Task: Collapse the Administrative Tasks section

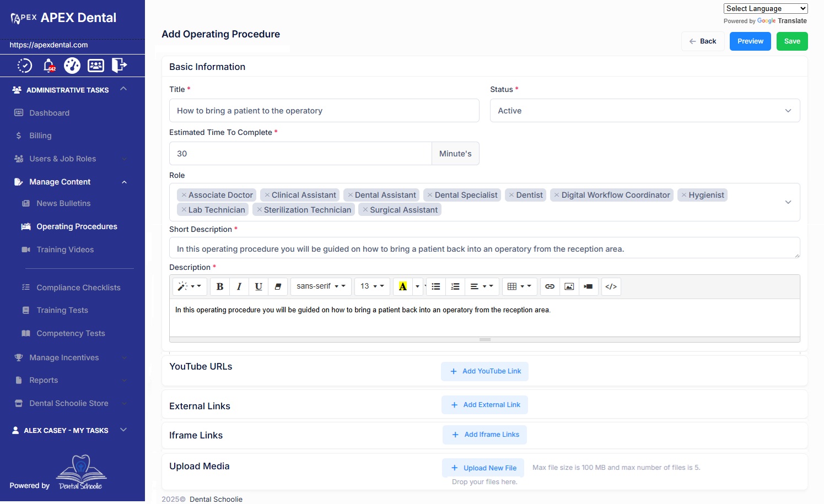Action: point(123,89)
